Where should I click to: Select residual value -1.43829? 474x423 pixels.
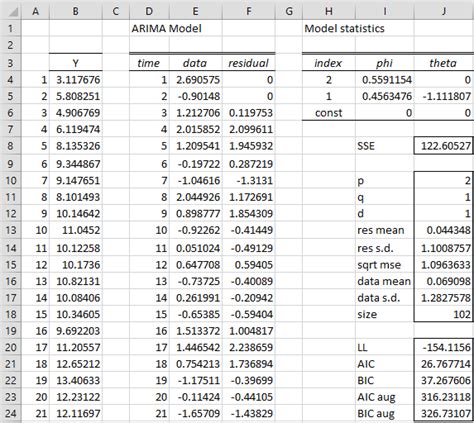[249, 414]
